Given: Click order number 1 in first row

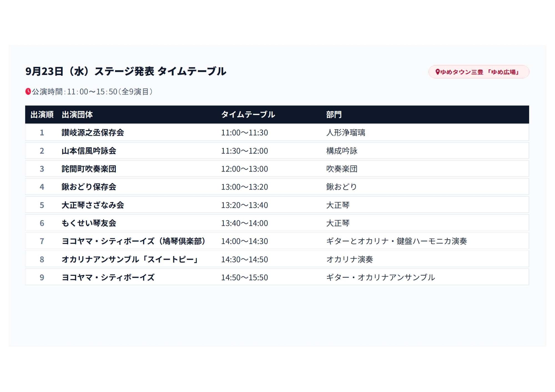Looking at the screenshot, I should (42, 133).
